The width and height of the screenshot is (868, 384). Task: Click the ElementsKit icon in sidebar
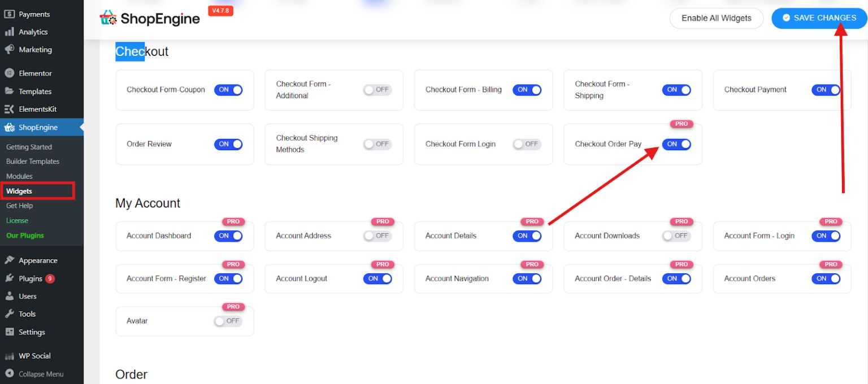point(10,110)
